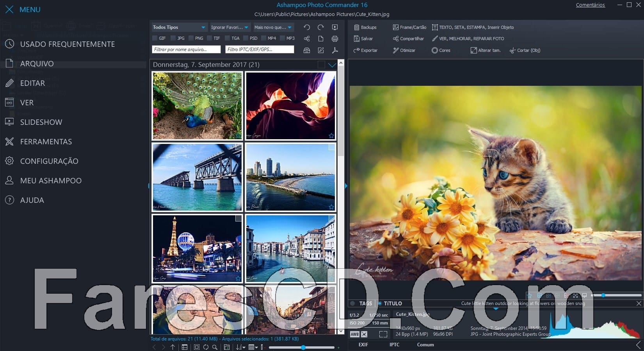This screenshot has width=644, height=351.
Task: Click the Filtrar por nome arquivo field
Action: tap(186, 50)
